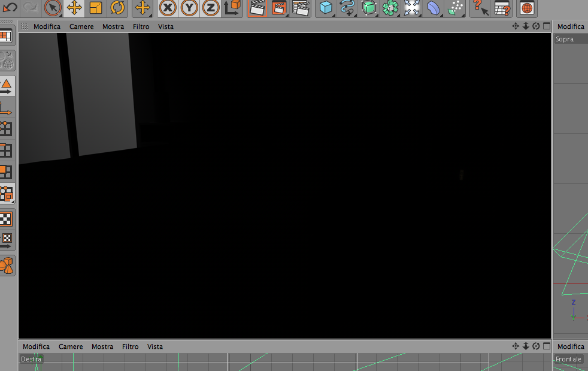Click the Vista menu in top viewport
Image resolution: width=588 pixels, height=371 pixels.
coord(166,26)
